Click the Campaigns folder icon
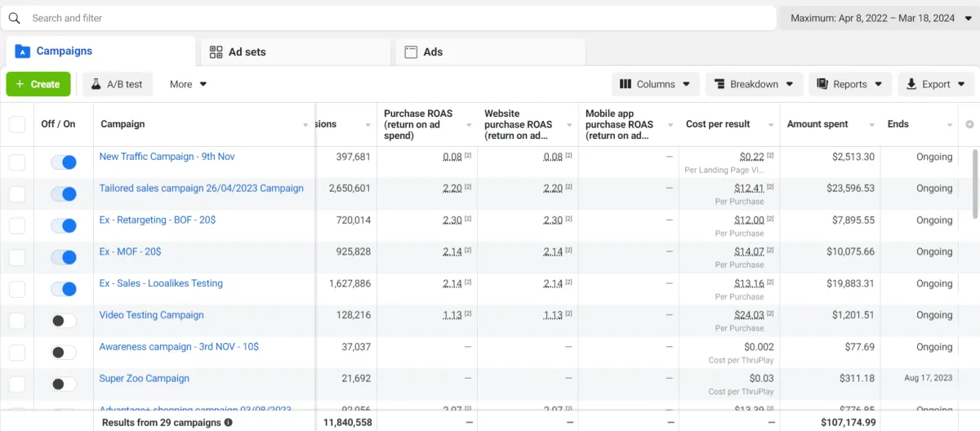The height and width of the screenshot is (431, 980). (22, 51)
